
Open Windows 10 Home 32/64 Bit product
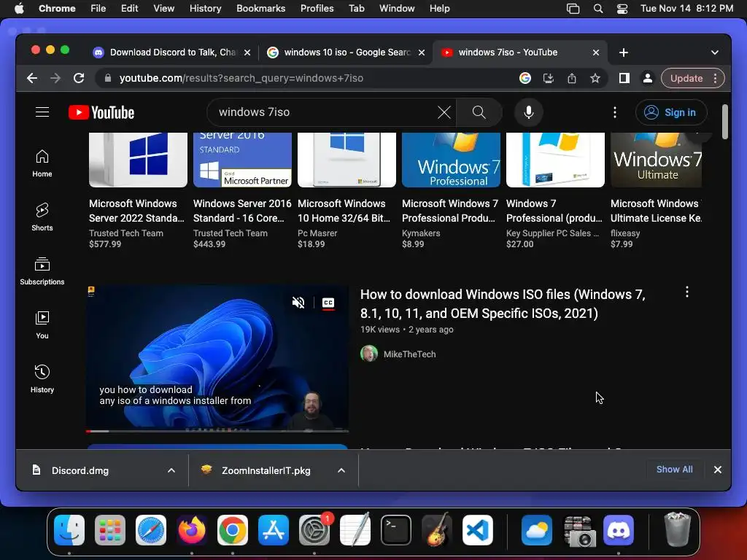click(x=347, y=190)
